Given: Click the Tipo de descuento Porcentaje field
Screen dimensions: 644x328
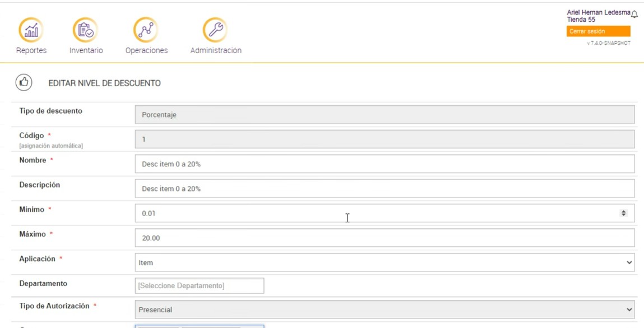Looking at the screenshot, I should [x=384, y=115].
